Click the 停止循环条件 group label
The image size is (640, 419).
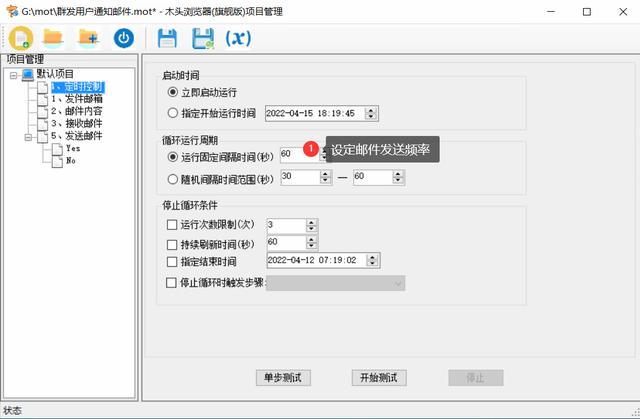(x=190, y=205)
